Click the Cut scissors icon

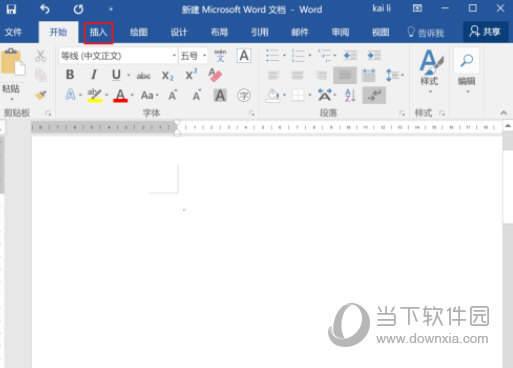tap(40, 56)
